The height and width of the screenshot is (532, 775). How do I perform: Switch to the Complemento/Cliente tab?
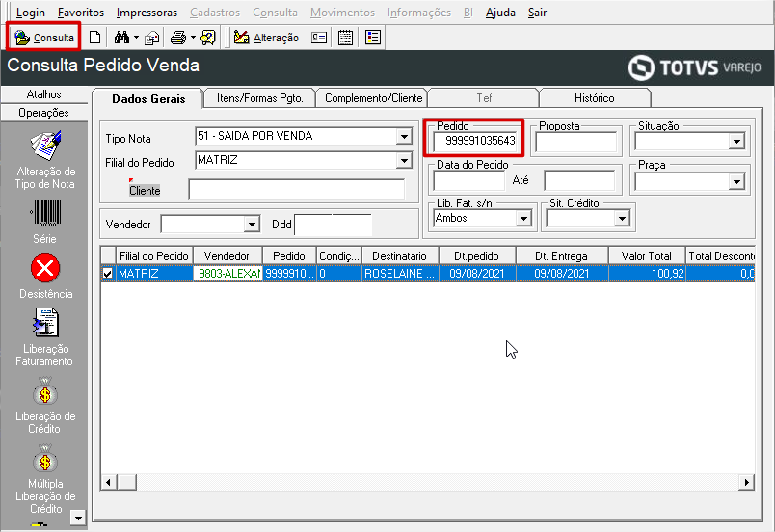coord(373,98)
